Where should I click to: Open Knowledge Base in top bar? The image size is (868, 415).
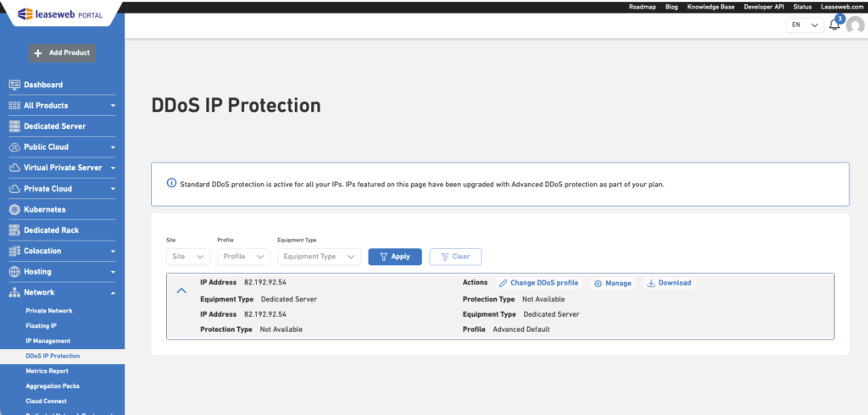tap(710, 6)
